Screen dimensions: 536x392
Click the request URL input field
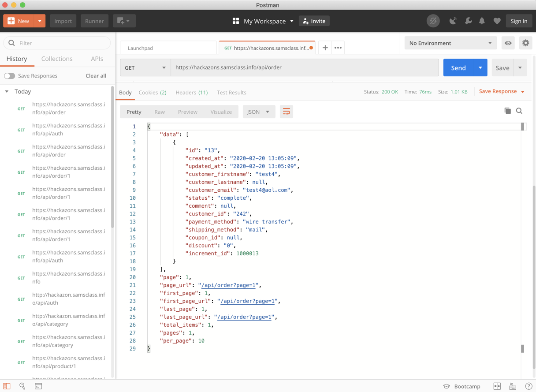304,68
